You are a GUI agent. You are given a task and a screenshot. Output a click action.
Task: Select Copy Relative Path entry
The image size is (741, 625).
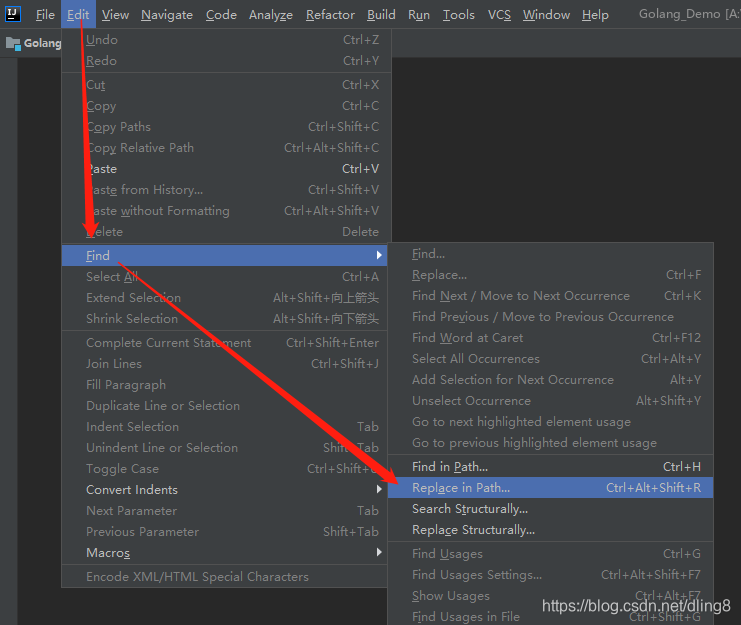(226, 148)
